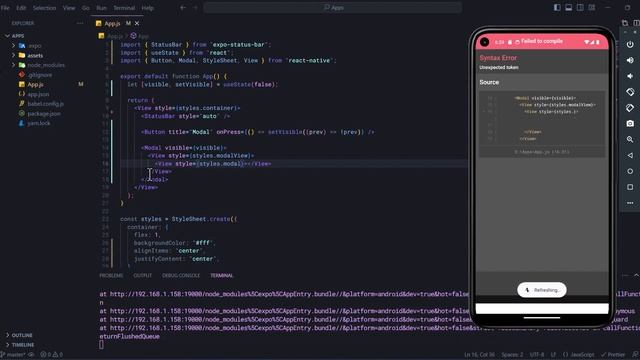Rotate the emulator left
The height and width of the screenshot is (360, 640).
pyautogui.click(x=630, y=92)
